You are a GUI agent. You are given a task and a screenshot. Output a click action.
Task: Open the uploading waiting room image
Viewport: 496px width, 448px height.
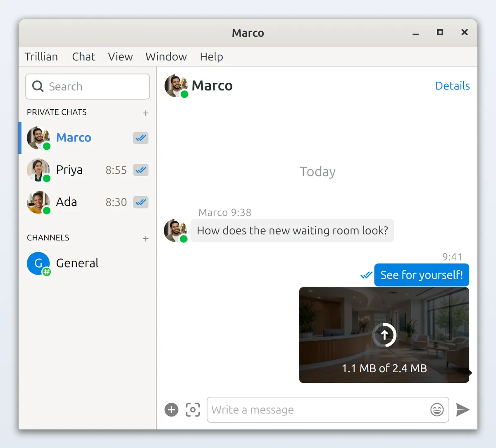pos(384,335)
